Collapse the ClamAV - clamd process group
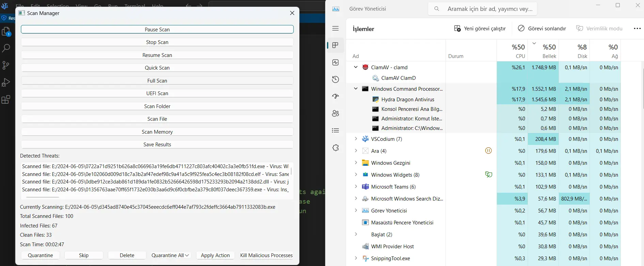This screenshot has width=644, height=266. pos(356,67)
